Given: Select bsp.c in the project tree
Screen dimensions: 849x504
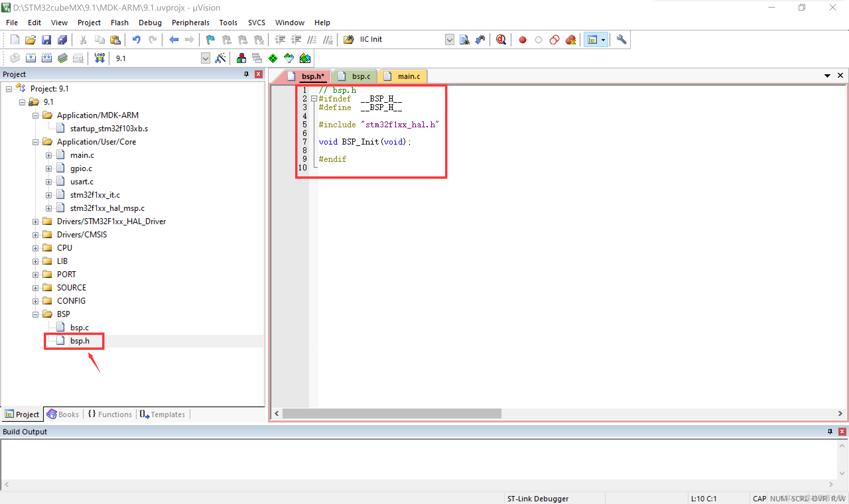Looking at the screenshot, I should (x=79, y=327).
